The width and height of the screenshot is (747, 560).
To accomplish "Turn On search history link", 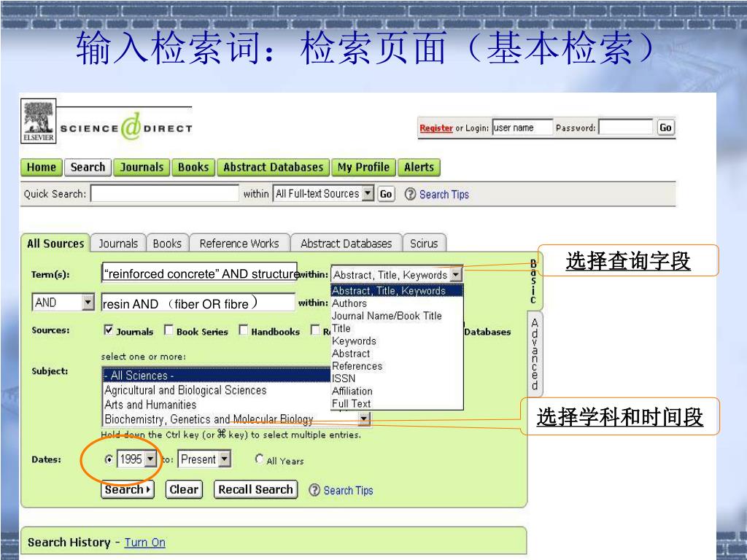I will coord(145,542).
